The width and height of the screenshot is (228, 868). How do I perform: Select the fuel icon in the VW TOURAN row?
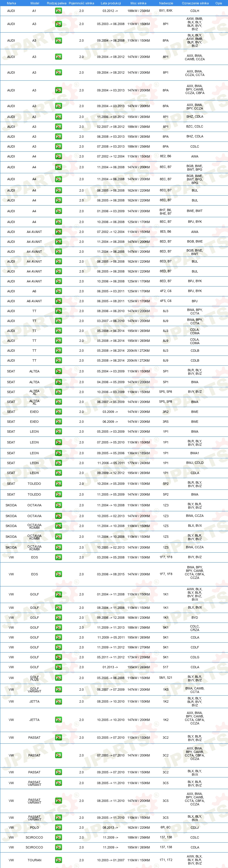point(58,860)
